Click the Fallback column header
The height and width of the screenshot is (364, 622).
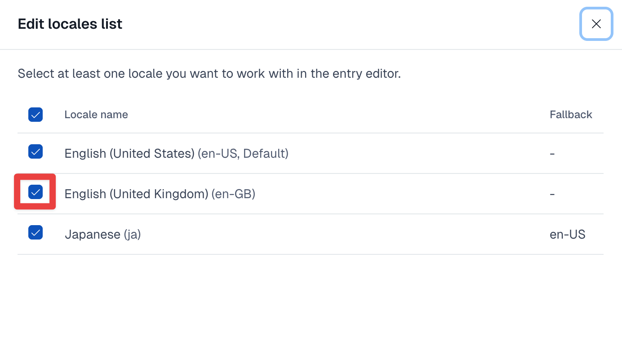coord(571,115)
